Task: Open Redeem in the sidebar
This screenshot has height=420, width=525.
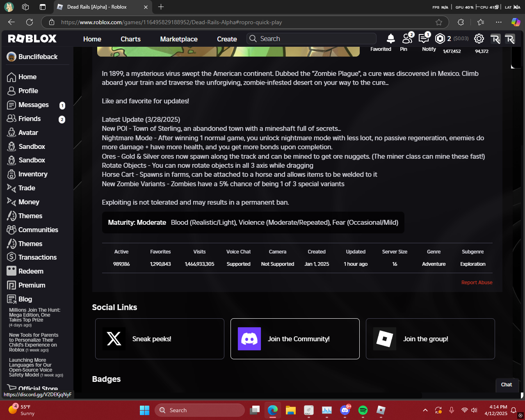Action: click(x=31, y=271)
